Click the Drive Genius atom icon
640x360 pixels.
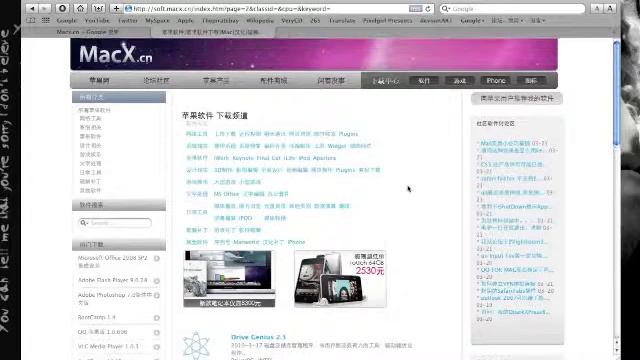[196, 345]
